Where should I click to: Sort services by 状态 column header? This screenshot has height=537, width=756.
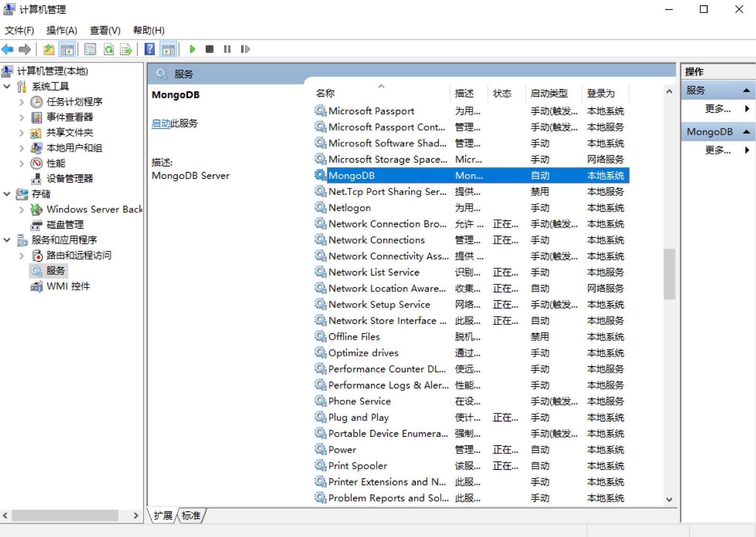click(x=506, y=93)
